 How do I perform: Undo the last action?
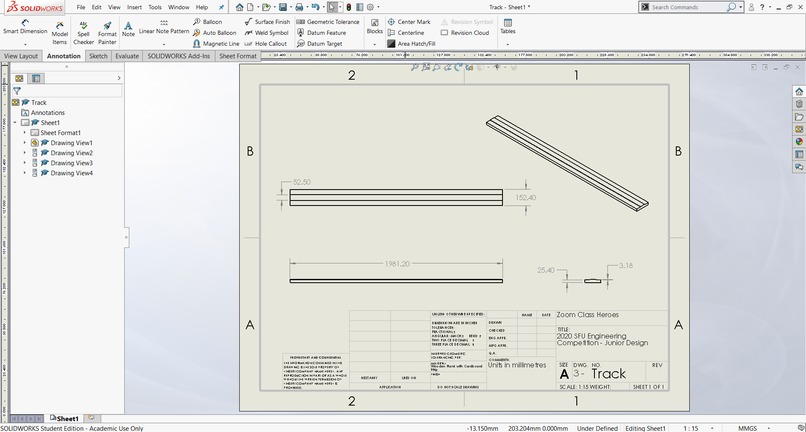(315, 7)
